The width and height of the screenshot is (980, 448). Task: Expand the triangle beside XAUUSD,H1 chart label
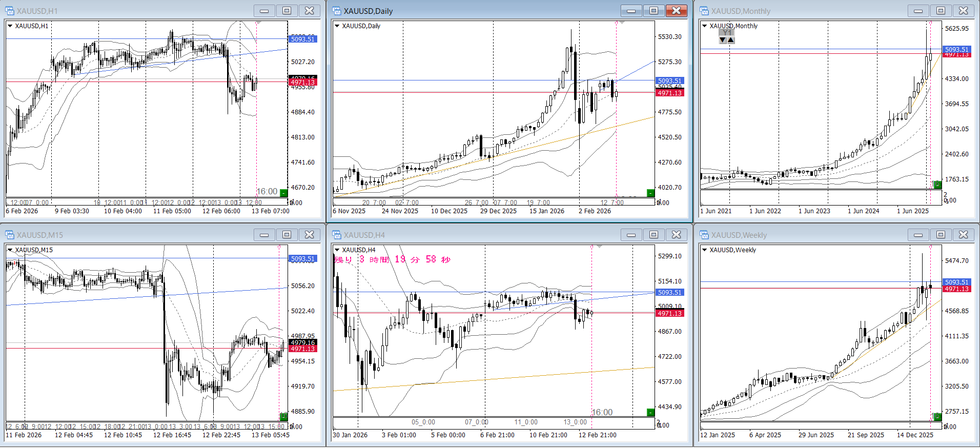pyautogui.click(x=10, y=26)
